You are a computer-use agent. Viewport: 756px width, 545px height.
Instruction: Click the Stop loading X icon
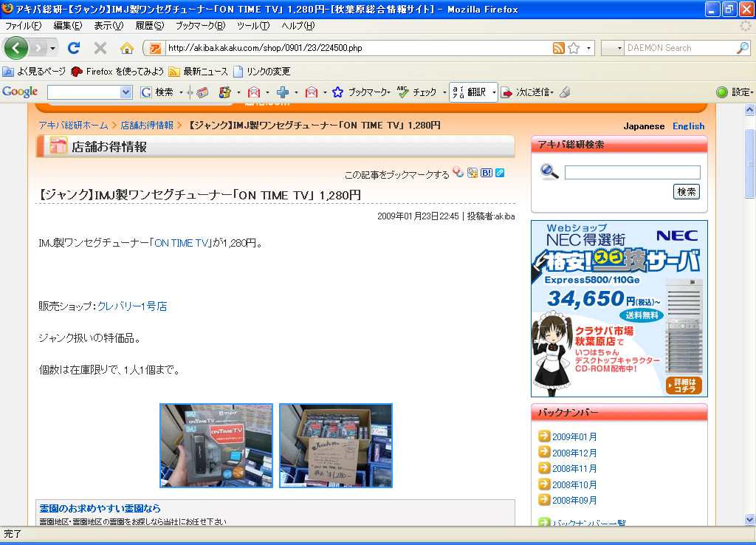pos(100,48)
